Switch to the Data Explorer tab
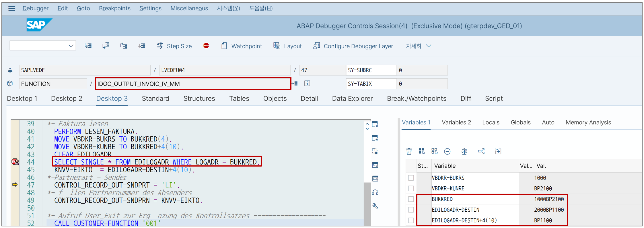This screenshot has height=228, width=644. click(352, 98)
